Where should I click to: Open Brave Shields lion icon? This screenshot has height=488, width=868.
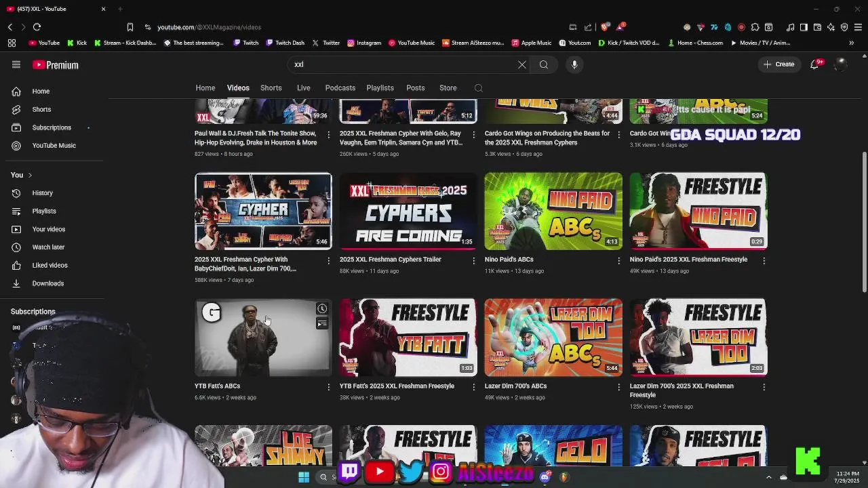tap(606, 27)
